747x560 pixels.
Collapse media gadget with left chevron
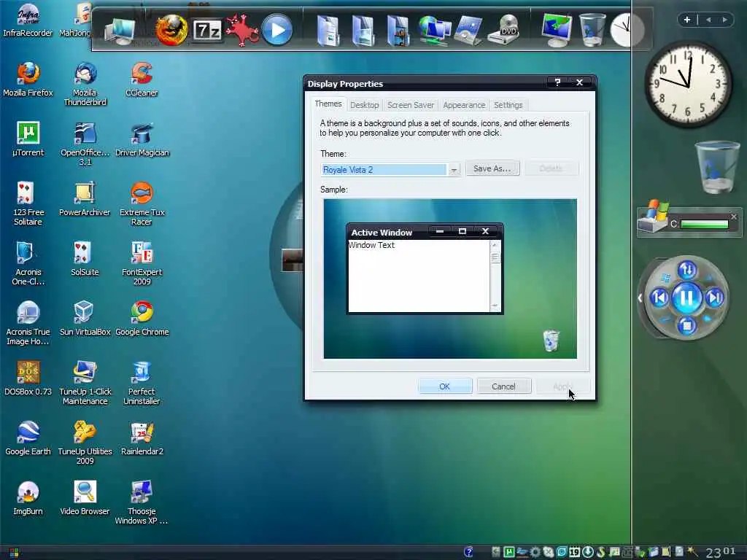[x=640, y=298]
